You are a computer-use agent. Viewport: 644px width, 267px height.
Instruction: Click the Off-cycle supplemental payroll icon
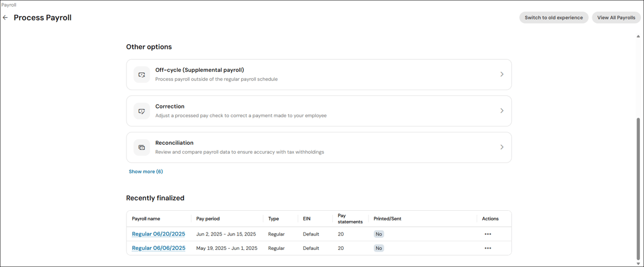141,75
